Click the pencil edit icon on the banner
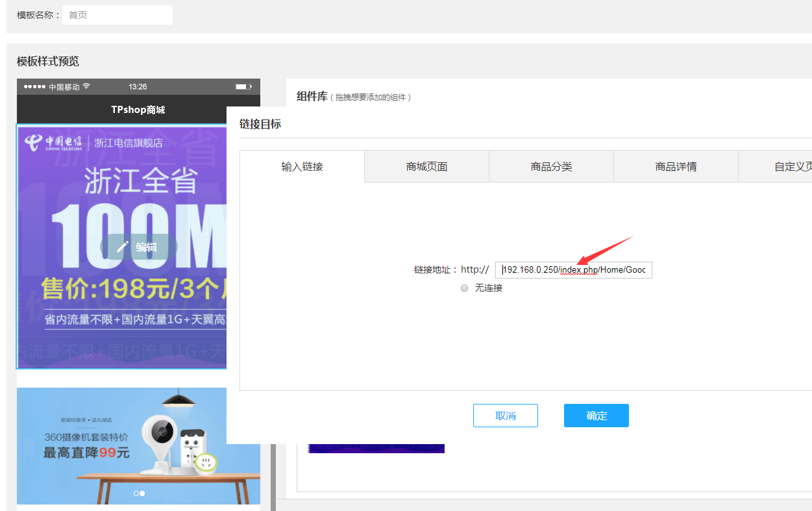Image resolution: width=812 pixels, height=511 pixels. coord(123,247)
